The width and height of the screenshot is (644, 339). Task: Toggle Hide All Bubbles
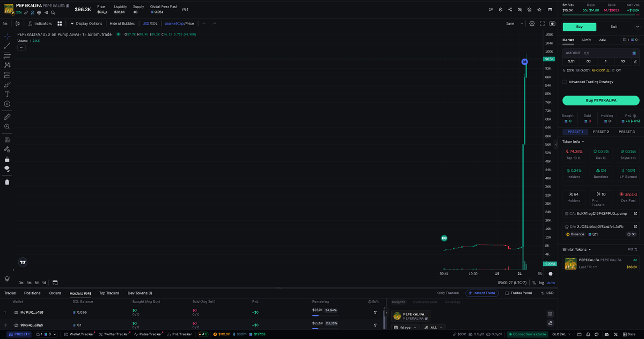[122, 24]
